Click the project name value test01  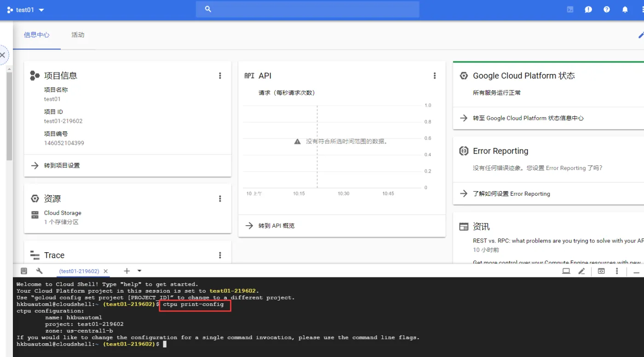click(x=52, y=99)
